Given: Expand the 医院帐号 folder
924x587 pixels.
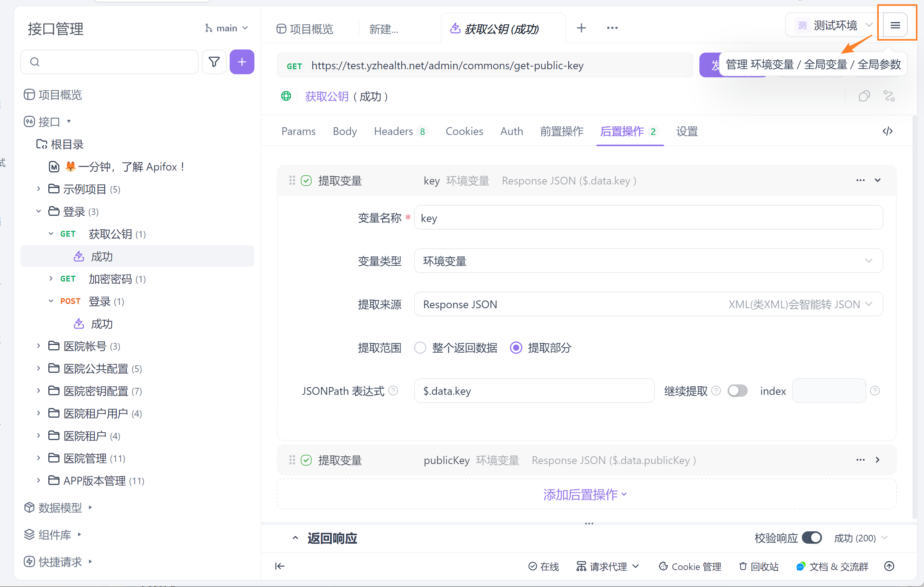Looking at the screenshot, I should 38,346.
